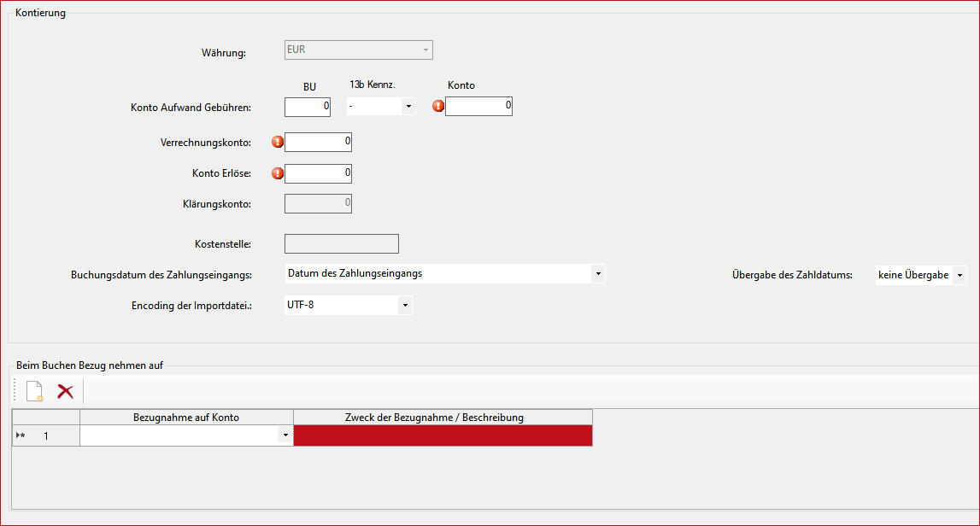Click Zweck der Bezugnahme / Beschreibung column header
This screenshot has width=980, height=526.
tap(443, 418)
